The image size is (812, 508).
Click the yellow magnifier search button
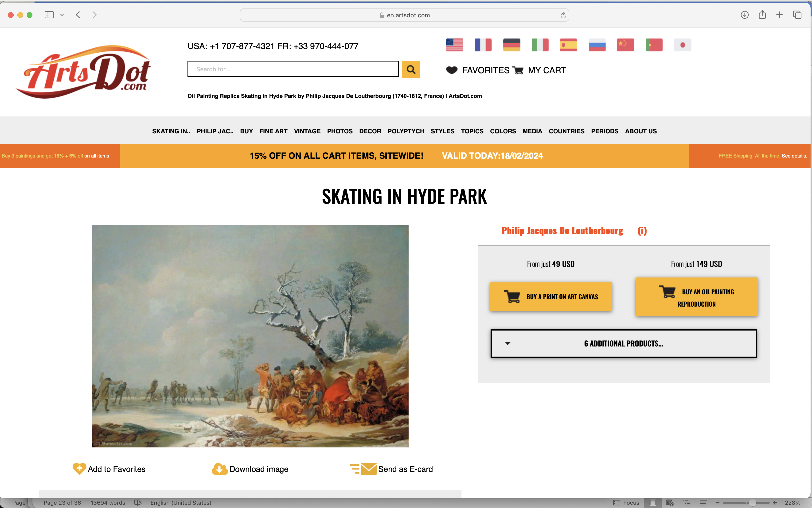[411, 69]
